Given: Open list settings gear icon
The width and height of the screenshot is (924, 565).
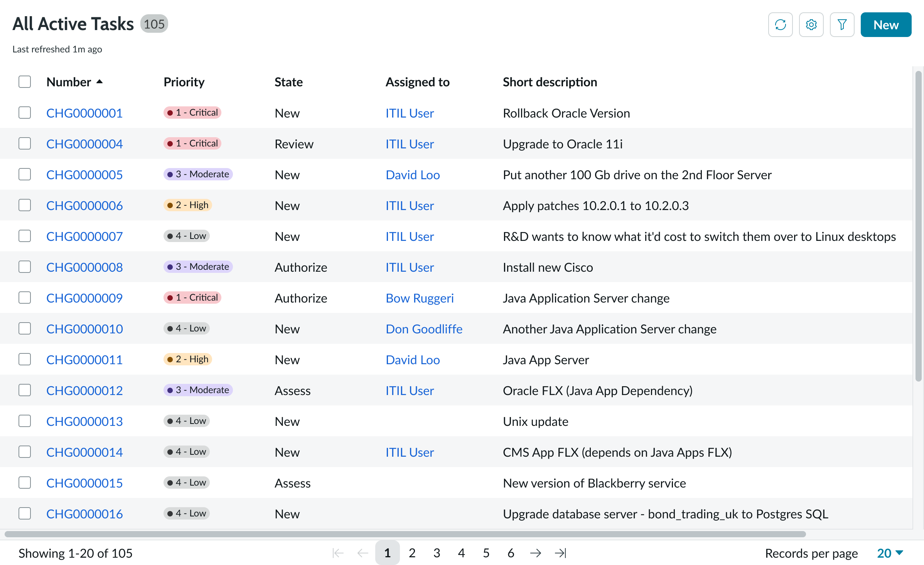Looking at the screenshot, I should tap(811, 25).
